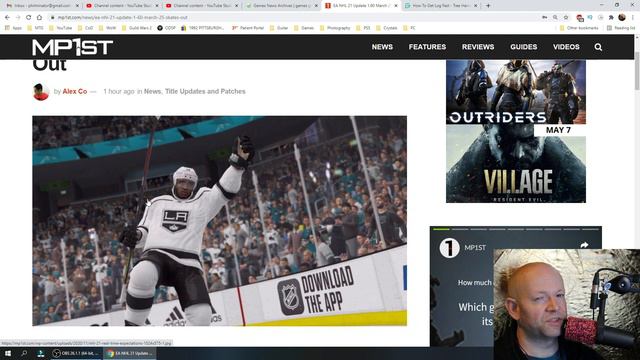640x360 pixels.
Task: Open the GUIDES menu item
Action: pyautogui.click(x=524, y=47)
